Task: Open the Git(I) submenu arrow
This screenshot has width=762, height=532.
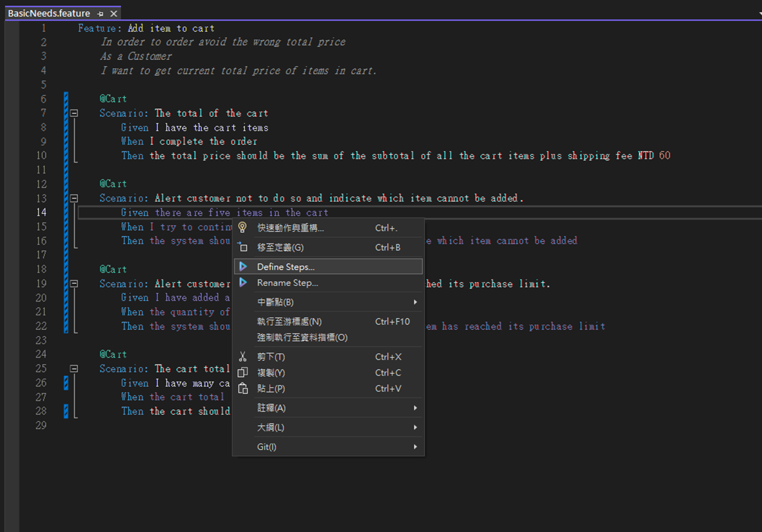Action: coord(415,447)
